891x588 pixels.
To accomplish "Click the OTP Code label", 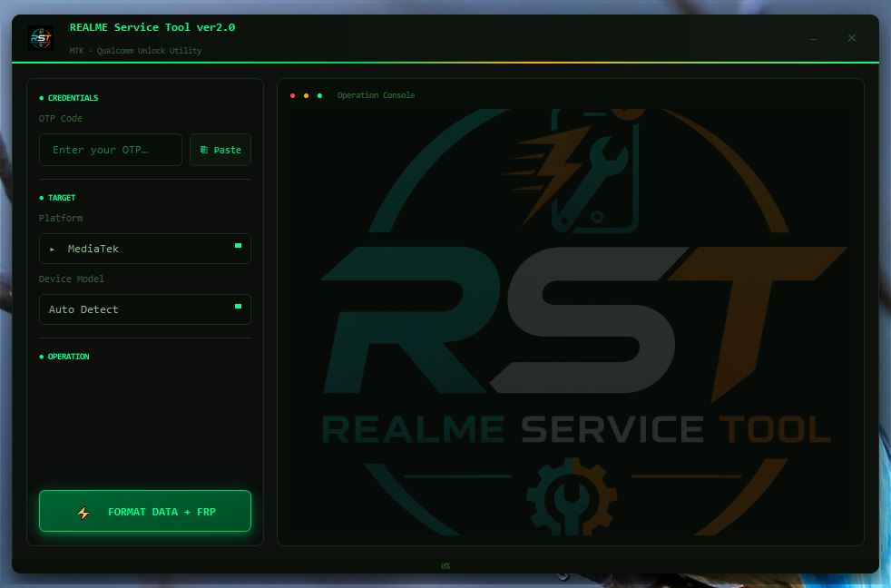I will 60,118.
